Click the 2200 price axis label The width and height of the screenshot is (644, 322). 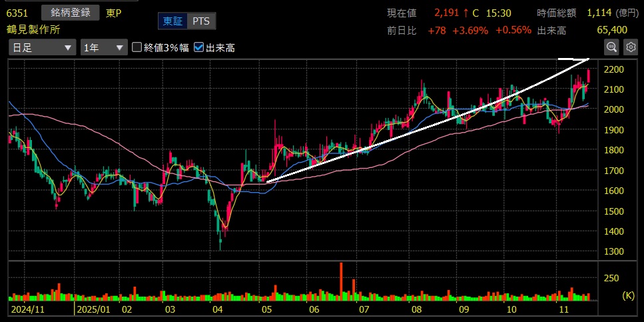(x=615, y=69)
